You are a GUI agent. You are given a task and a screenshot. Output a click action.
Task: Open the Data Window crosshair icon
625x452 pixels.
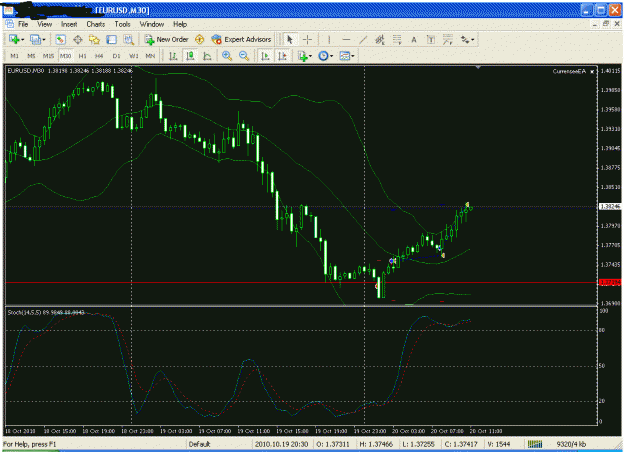pyautogui.click(x=78, y=39)
